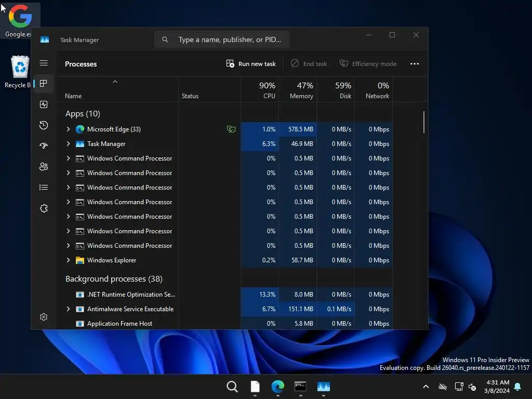Select the Application Frame Host row
Viewport: 532px width, 399px height.
tap(224, 324)
